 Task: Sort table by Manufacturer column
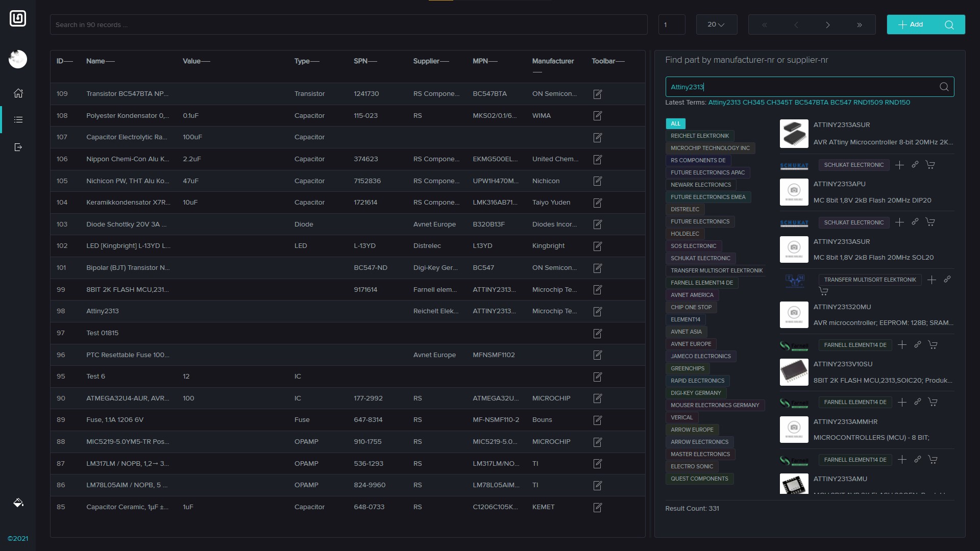coord(553,61)
